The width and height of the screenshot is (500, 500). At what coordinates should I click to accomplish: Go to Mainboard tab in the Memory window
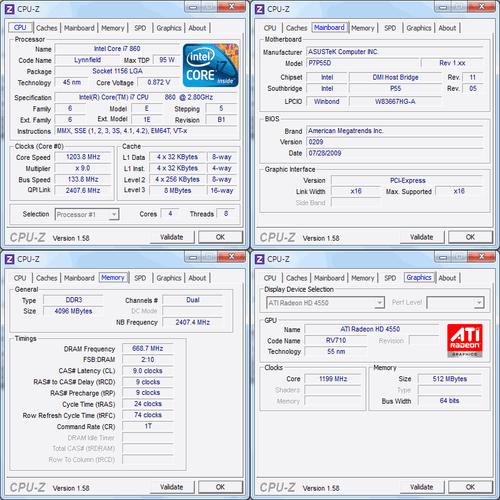point(79,278)
